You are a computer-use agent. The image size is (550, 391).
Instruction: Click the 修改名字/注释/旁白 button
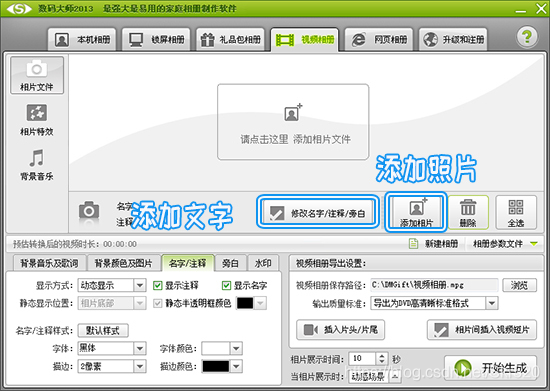point(318,213)
